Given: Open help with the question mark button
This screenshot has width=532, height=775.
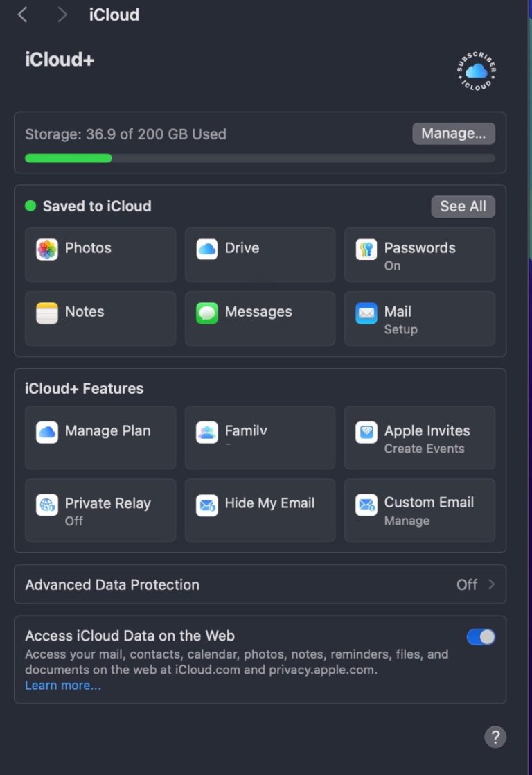Looking at the screenshot, I should [495, 737].
